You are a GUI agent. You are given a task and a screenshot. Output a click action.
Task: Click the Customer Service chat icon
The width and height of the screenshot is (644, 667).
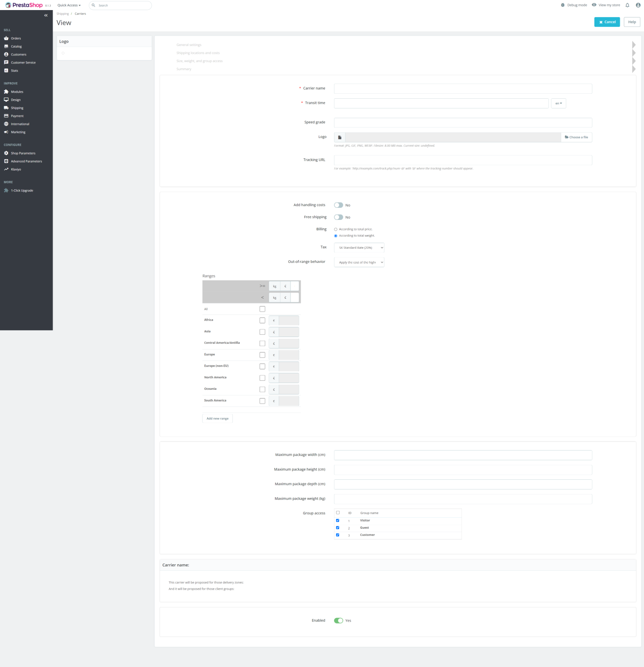[6, 62]
